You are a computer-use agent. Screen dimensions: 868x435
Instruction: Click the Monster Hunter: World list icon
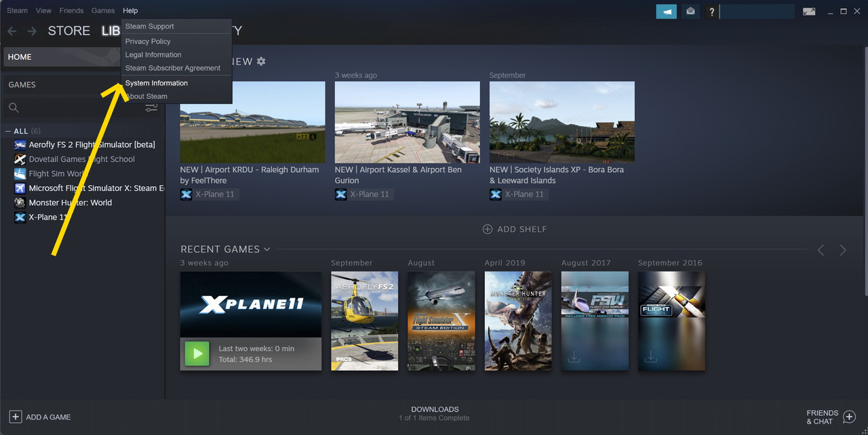tap(20, 203)
